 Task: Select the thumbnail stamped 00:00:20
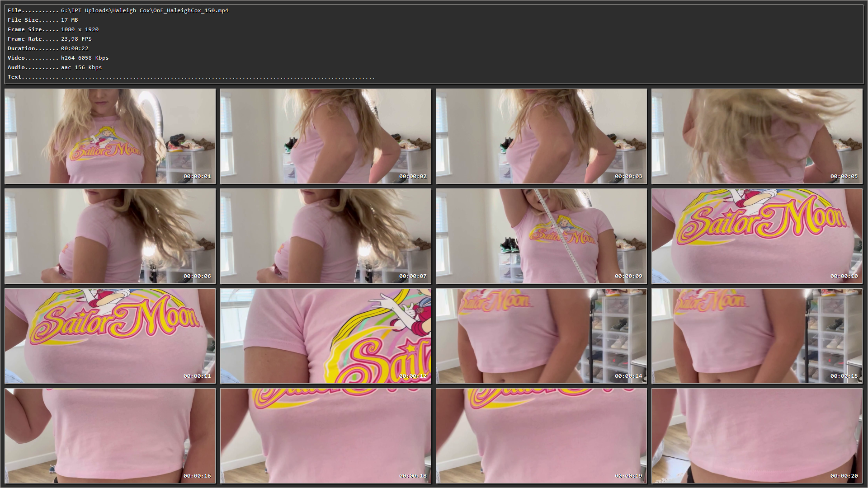(x=757, y=436)
